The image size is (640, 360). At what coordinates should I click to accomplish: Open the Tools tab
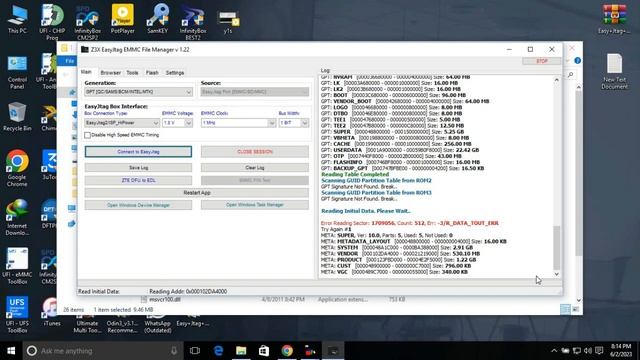coord(132,73)
